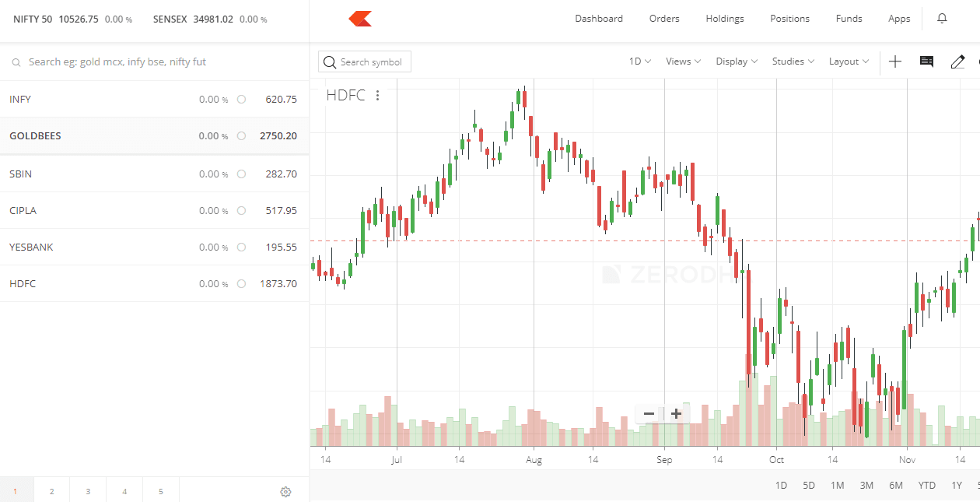
Task: Switch to watchlist page 3
Action: [x=88, y=491]
